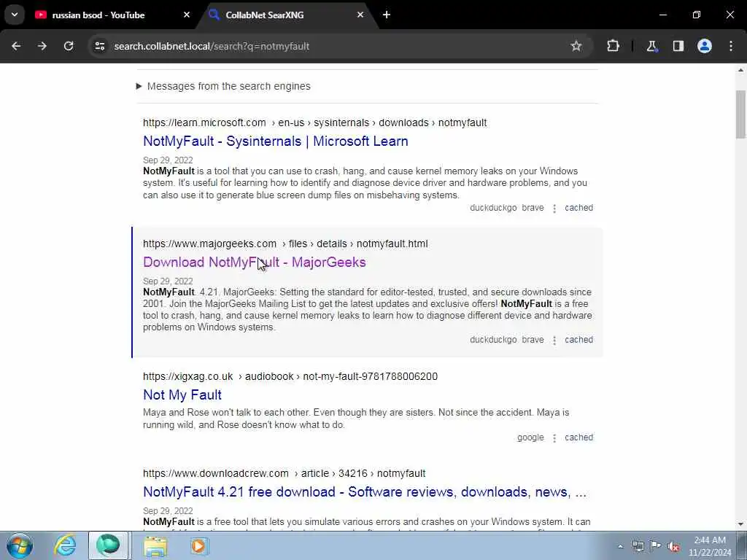The width and height of the screenshot is (747, 560).
Task: Click google engine label under xigxag result
Action: (x=530, y=437)
